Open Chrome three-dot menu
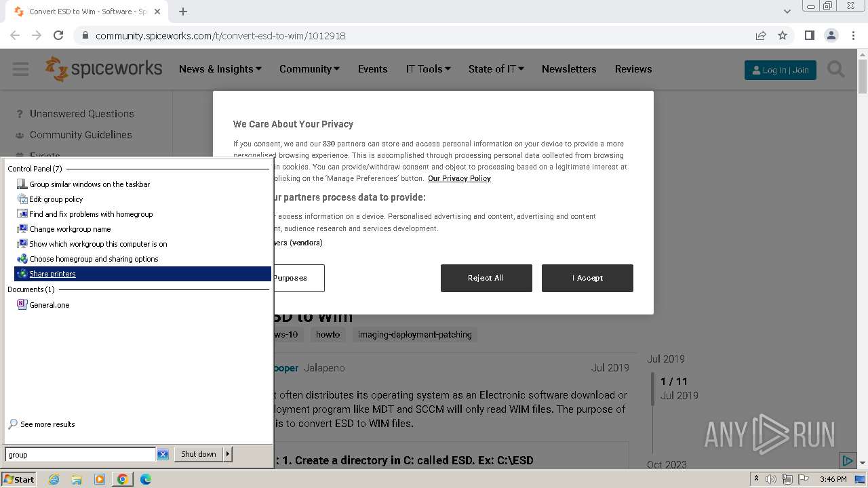This screenshot has width=868, height=488. tap(852, 35)
